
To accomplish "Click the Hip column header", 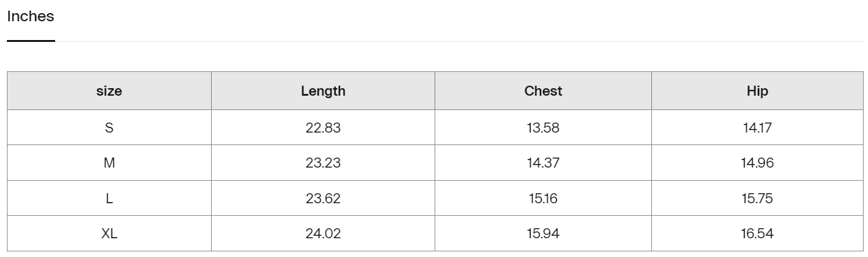I will [757, 91].
